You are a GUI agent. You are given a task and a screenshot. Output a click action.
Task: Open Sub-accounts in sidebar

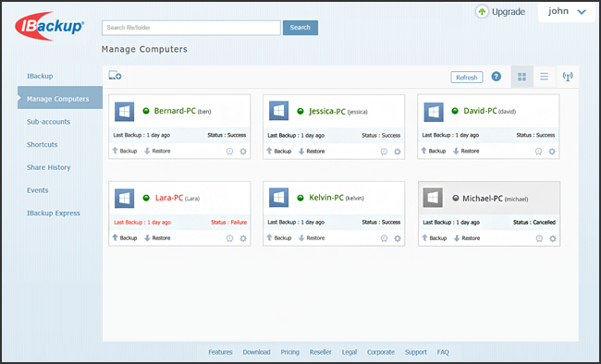point(49,121)
